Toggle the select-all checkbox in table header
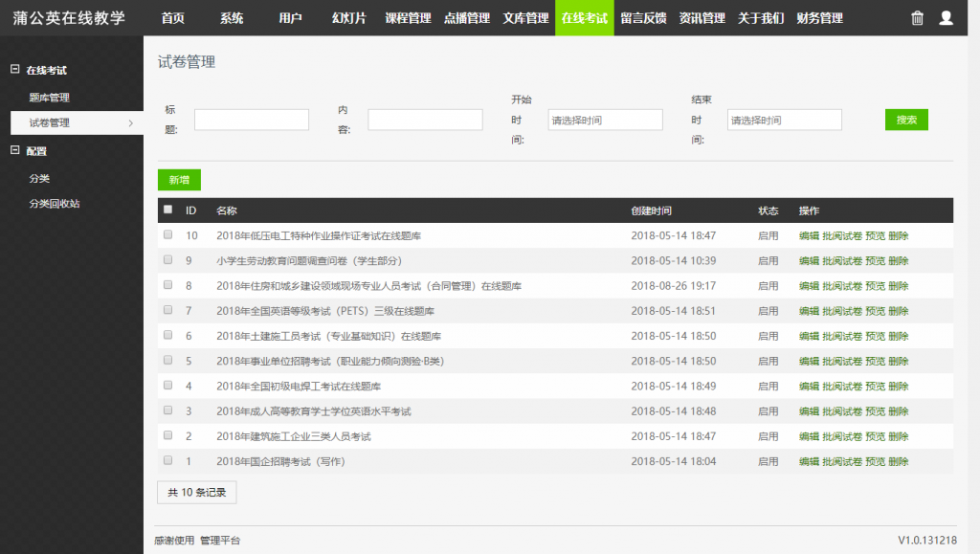980x554 pixels. tap(168, 210)
